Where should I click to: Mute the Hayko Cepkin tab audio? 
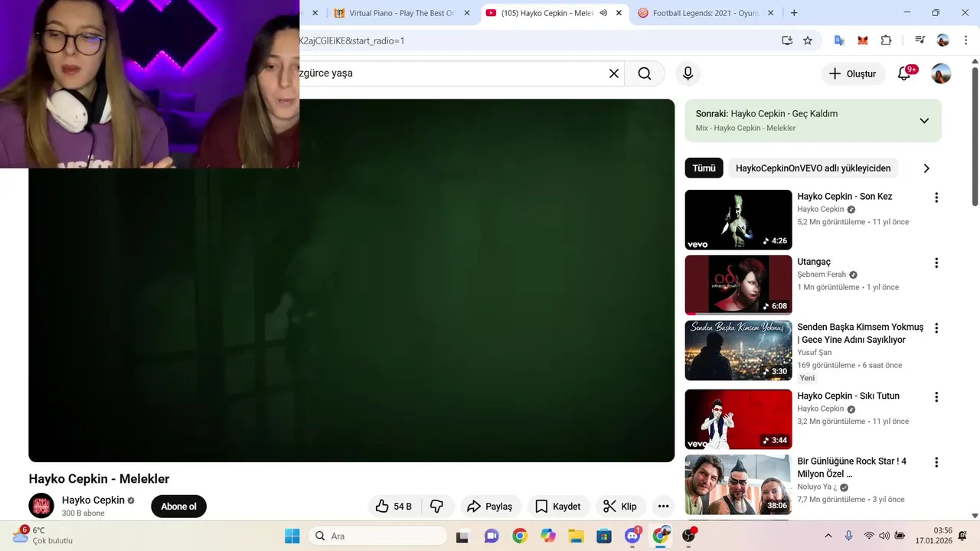coord(603,13)
